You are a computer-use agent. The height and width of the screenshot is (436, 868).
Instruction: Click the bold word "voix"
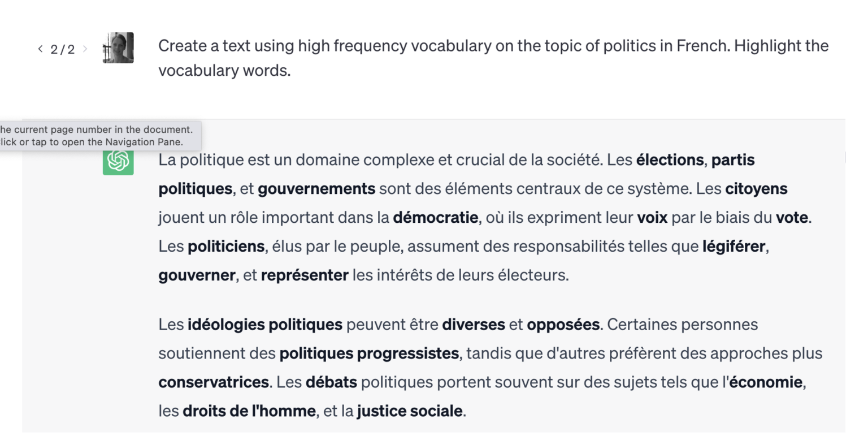[652, 218]
